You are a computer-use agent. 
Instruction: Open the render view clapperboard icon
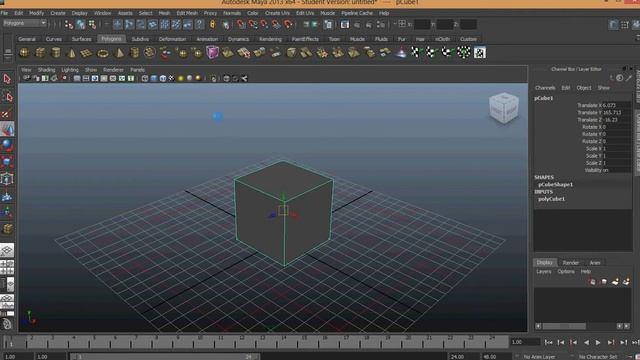pyautogui.click(x=345, y=24)
